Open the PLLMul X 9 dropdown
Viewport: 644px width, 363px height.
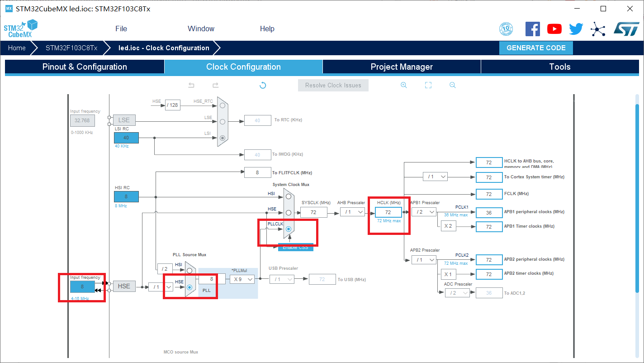click(x=242, y=279)
